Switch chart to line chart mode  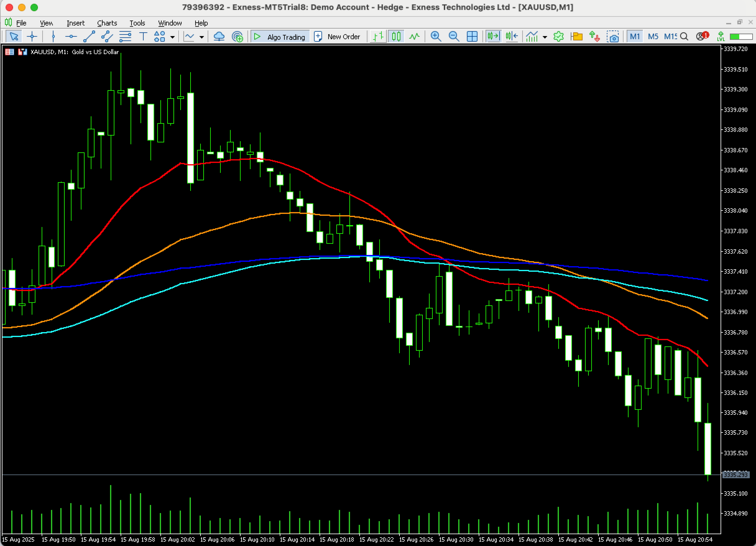414,37
